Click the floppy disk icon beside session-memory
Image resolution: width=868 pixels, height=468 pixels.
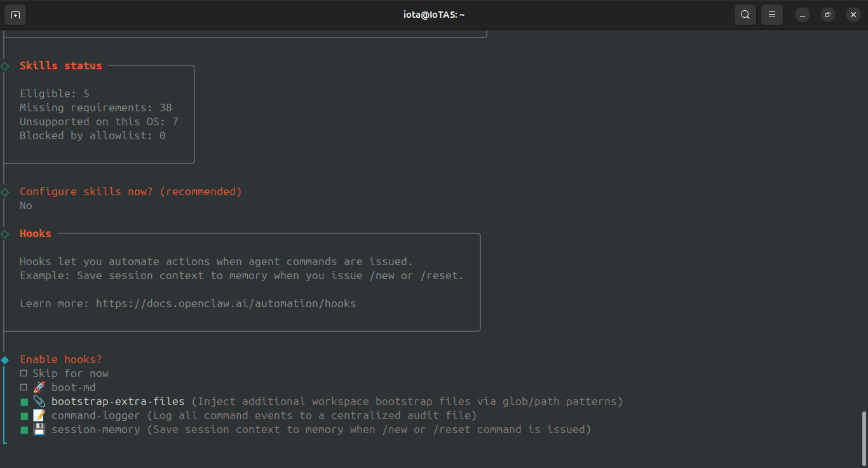click(x=39, y=429)
